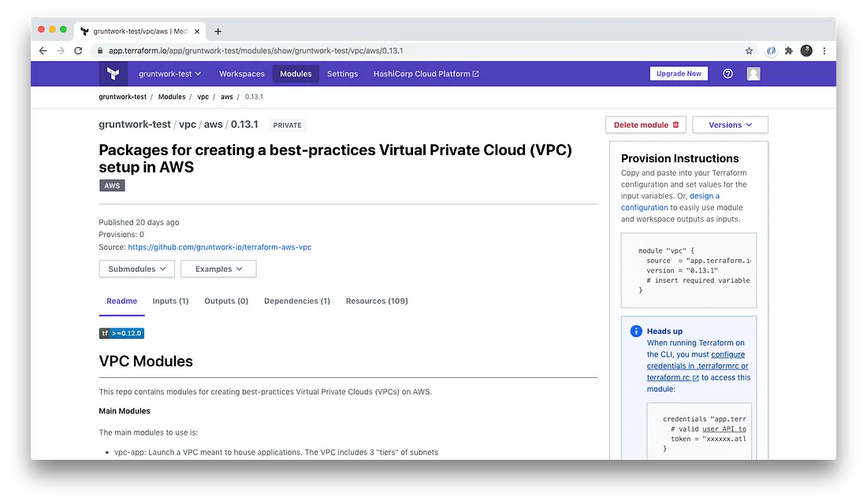Viewport: 867px width, 504px height.
Task: Click the browser forward arrow
Action: [x=60, y=51]
